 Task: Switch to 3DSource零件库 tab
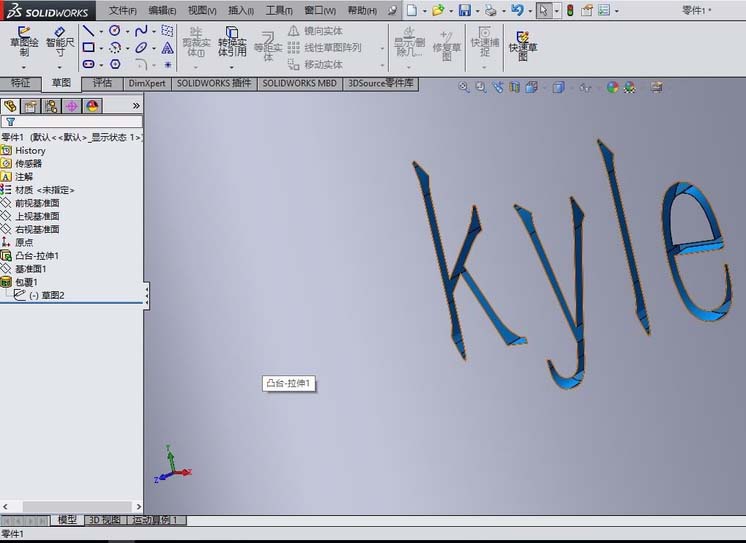pyautogui.click(x=381, y=83)
